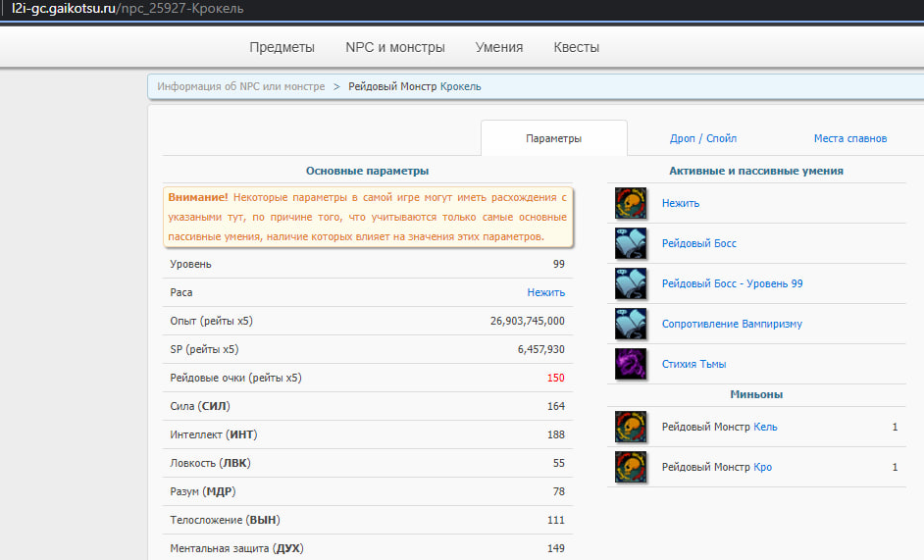The width and height of the screenshot is (924, 560).
Task: Click the Рейдовый Босс - Уровень 99 icon
Action: point(631,283)
